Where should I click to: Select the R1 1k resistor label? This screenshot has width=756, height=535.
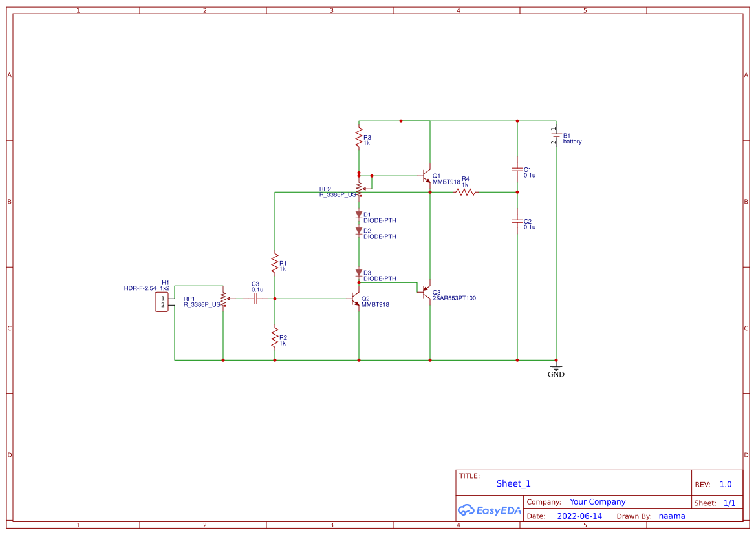pos(283,266)
